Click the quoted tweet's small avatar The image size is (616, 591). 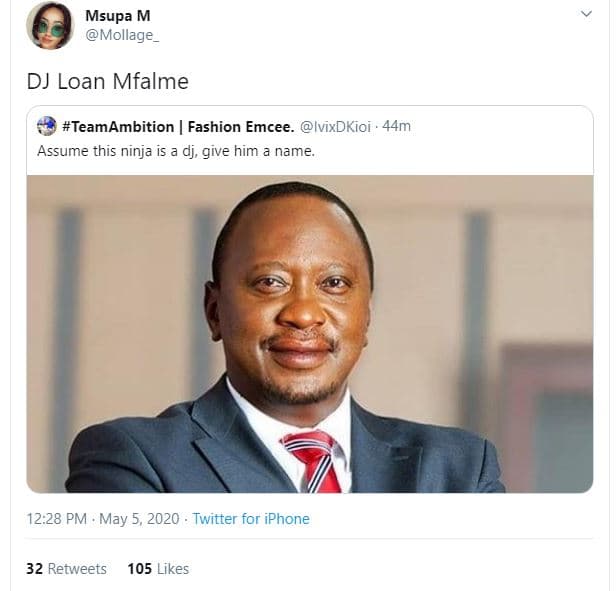coord(46,126)
